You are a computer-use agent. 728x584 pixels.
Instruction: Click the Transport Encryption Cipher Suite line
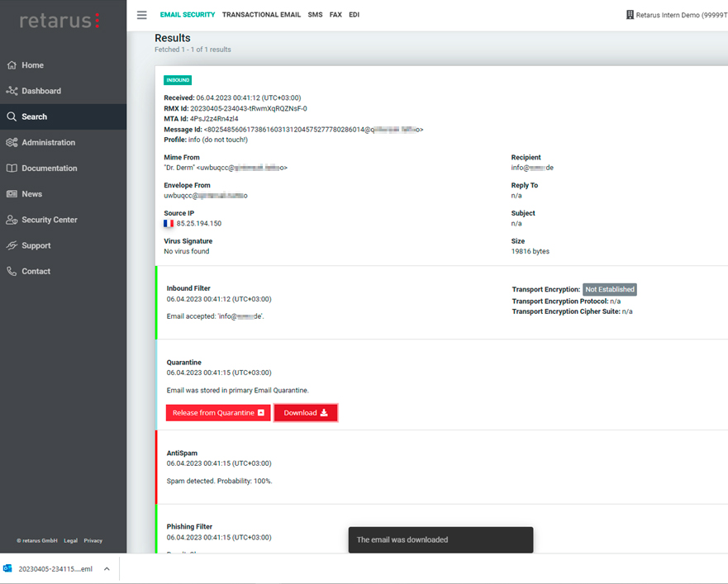pyautogui.click(x=572, y=311)
